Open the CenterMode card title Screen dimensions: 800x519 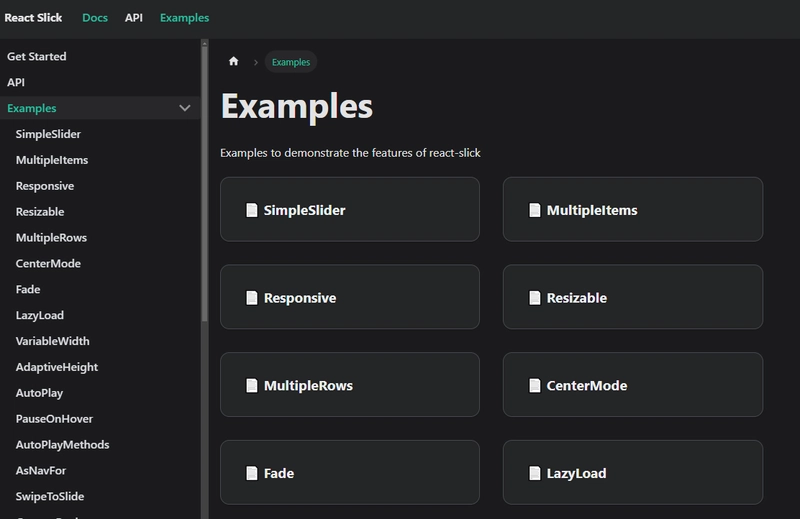[x=587, y=386]
